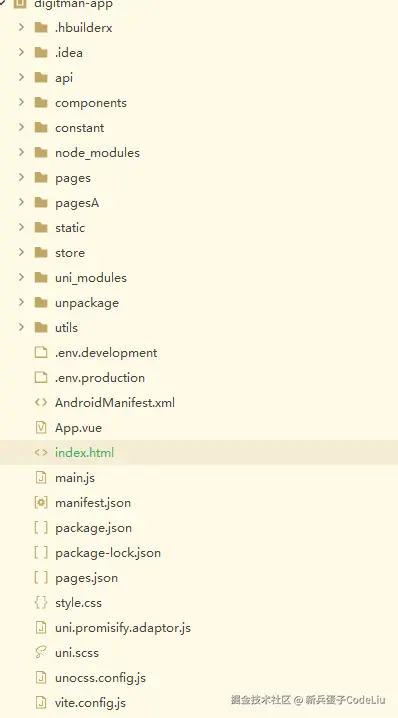Click the file icon beside .env.development
The width and height of the screenshot is (398, 718).
pyautogui.click(x=41, y=352)
